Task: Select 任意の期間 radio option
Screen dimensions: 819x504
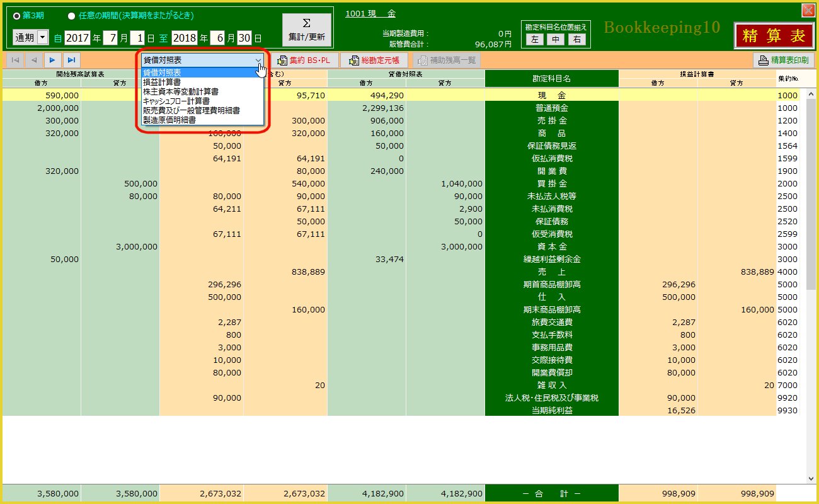Action: point(71,15)
